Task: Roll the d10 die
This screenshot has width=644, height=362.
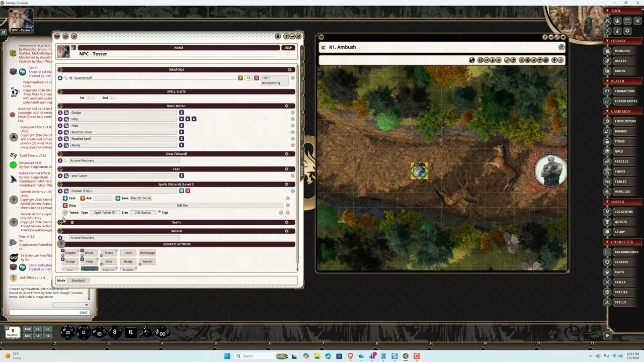Action: pyautogui.click(x=99, y=332)
